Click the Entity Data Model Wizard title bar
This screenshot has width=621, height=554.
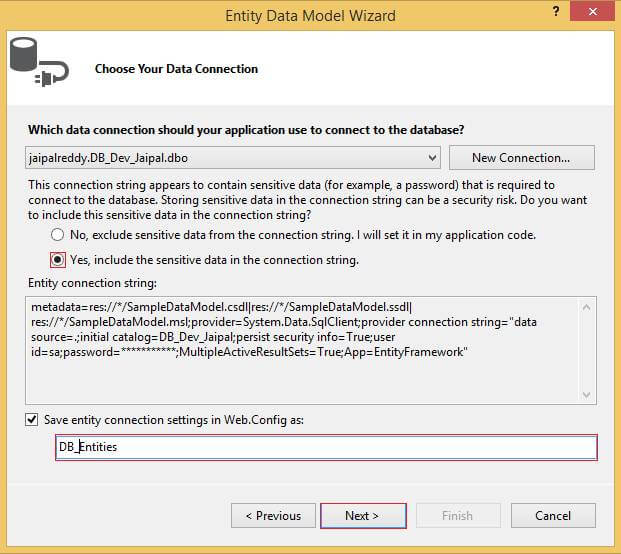pyautogui.click(x=310, y=15)
